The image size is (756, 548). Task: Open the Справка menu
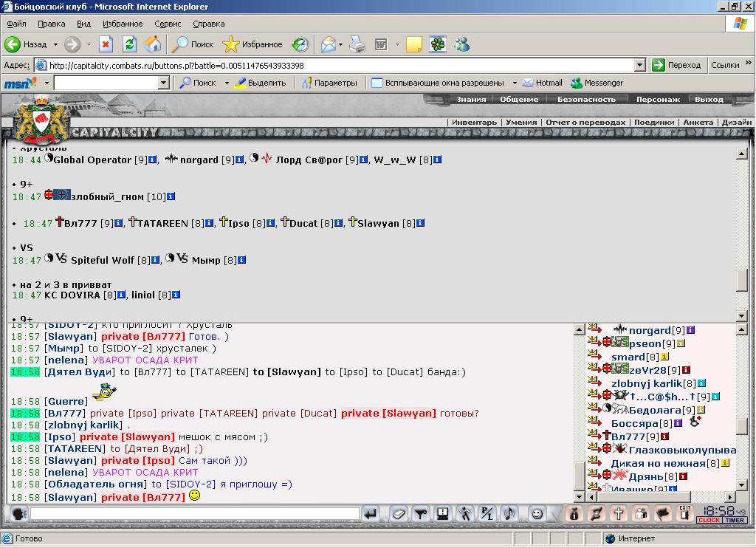tap(208, 24)
